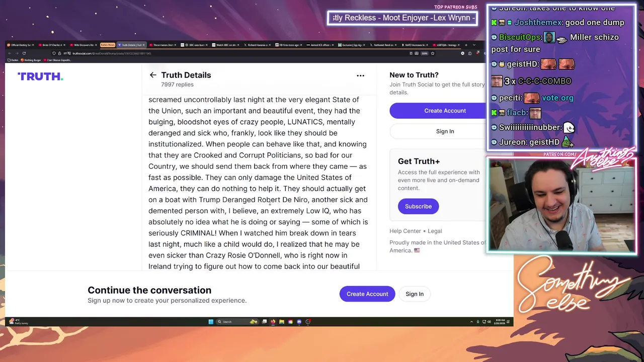Open File Explorer on the taskbar
The width and height of the screenshot is (644, 362).
pos(282,322)
